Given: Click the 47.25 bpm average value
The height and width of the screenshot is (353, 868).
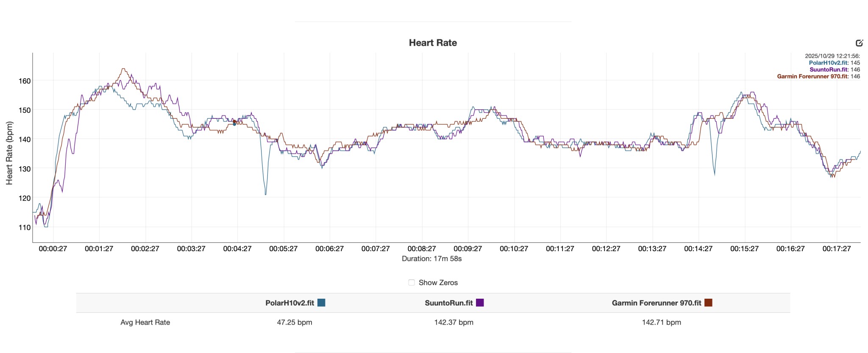Looking at the screenshot, I should [x=295, y=322].
